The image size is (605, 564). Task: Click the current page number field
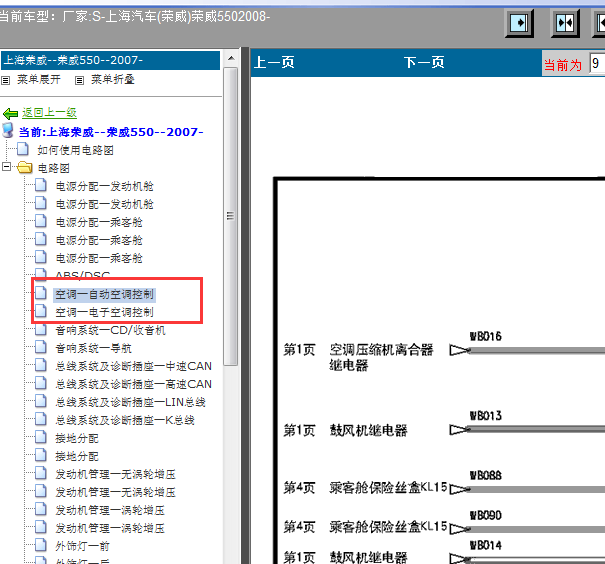(597, 63)
